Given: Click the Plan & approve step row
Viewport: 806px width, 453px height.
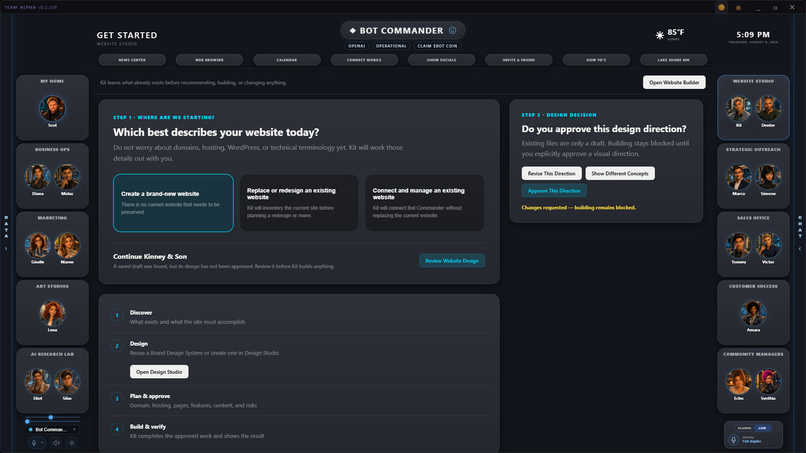Looking at the screenshot, I should pyautogui.click(x=299, y=401).
